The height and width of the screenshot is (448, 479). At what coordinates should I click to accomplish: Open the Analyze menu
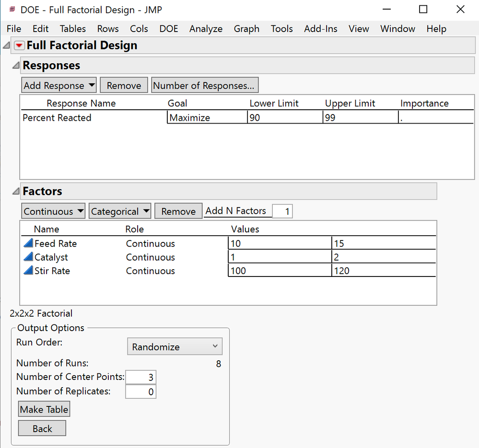point(206,29)
